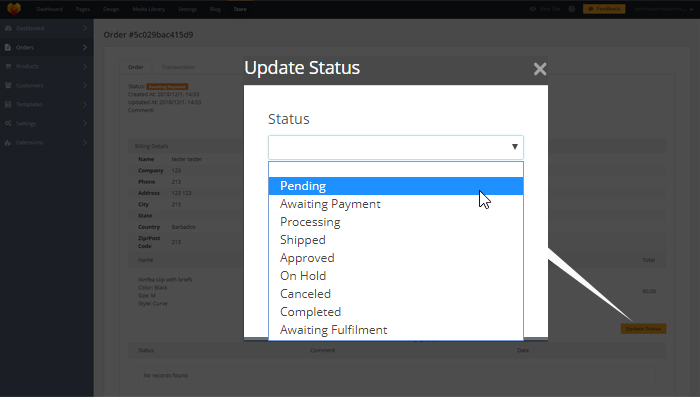Image resolution: width=700 pixels, height=397 pixels.
Task: Open the help question mark icon
Action: click(x=571, y=9)
